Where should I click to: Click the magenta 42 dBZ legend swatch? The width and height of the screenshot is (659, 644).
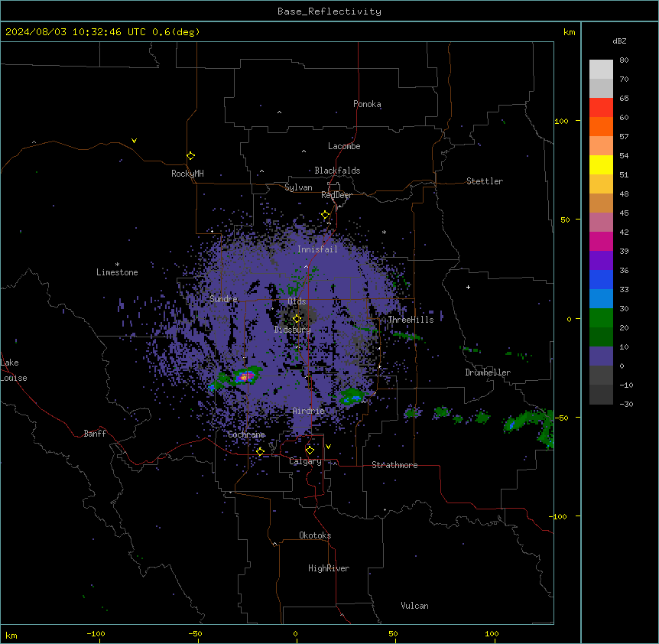[x=601, y=241]
